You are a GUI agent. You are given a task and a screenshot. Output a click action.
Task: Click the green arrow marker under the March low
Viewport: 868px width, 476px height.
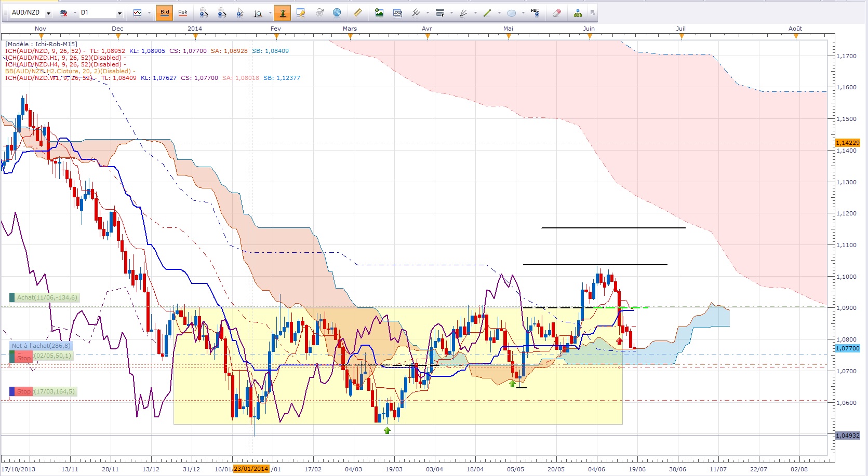387,430
